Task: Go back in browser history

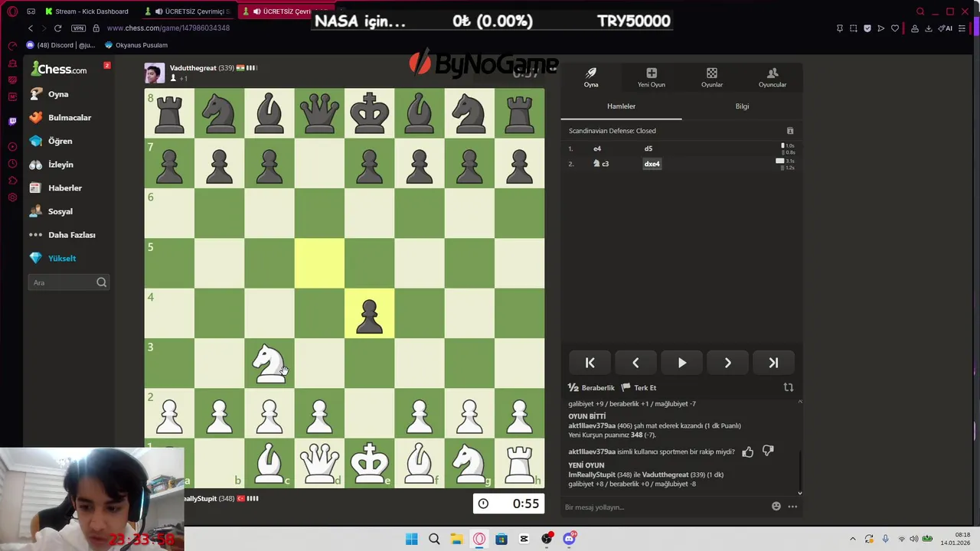Action: 31,28
